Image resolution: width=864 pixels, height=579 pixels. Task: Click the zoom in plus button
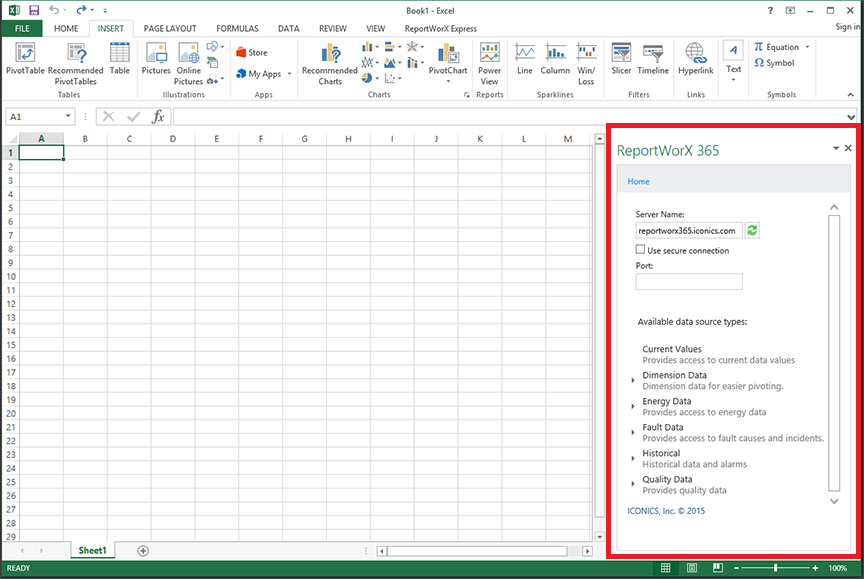click(x=816, y=567)
